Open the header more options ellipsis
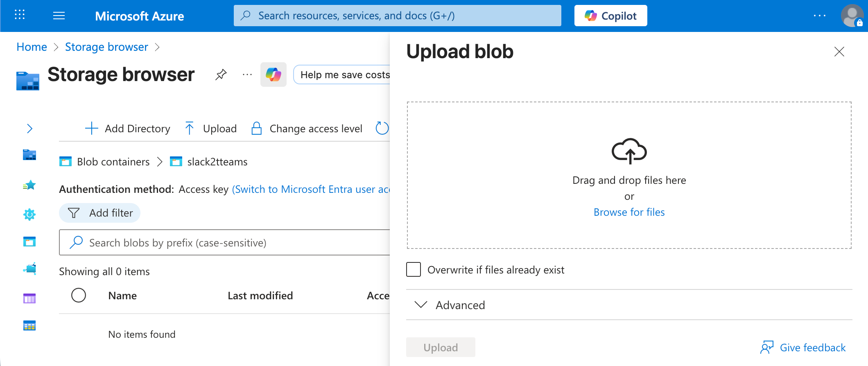 (819, 16)
